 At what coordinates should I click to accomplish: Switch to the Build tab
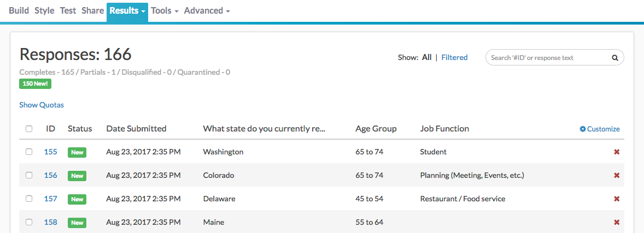coord(19,10)
